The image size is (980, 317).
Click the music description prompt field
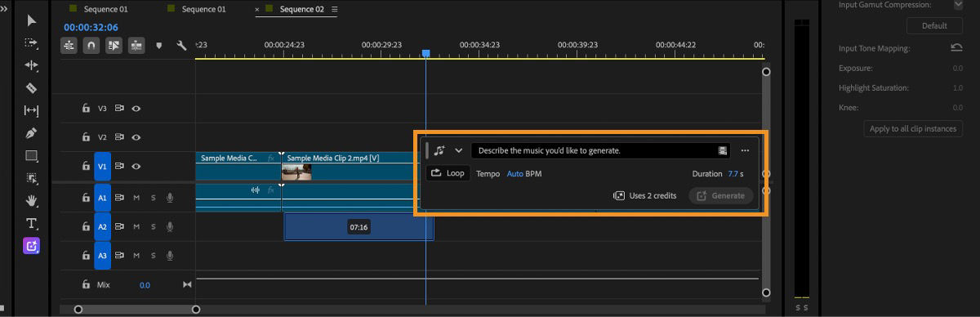[600, 150]
